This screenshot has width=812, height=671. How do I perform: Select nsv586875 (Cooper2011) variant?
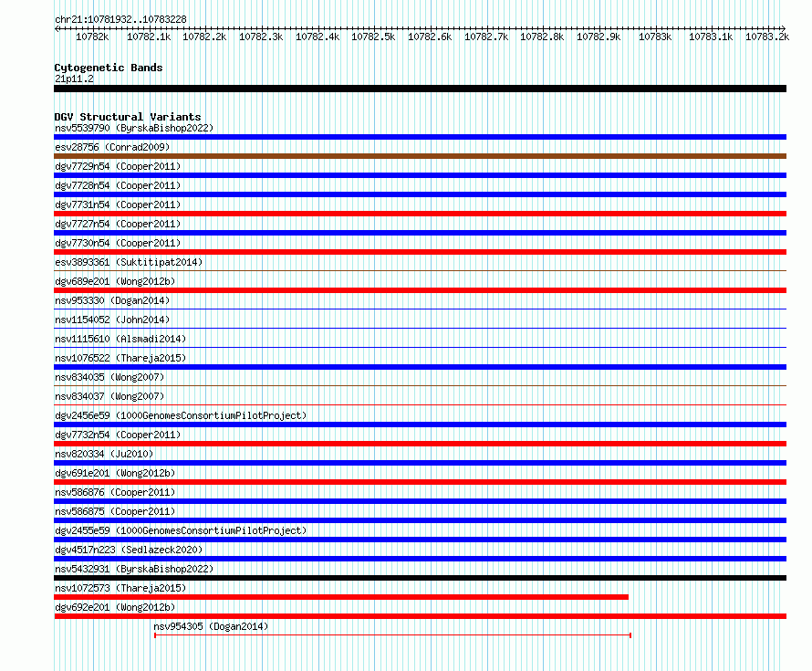[x=115, y=511]
